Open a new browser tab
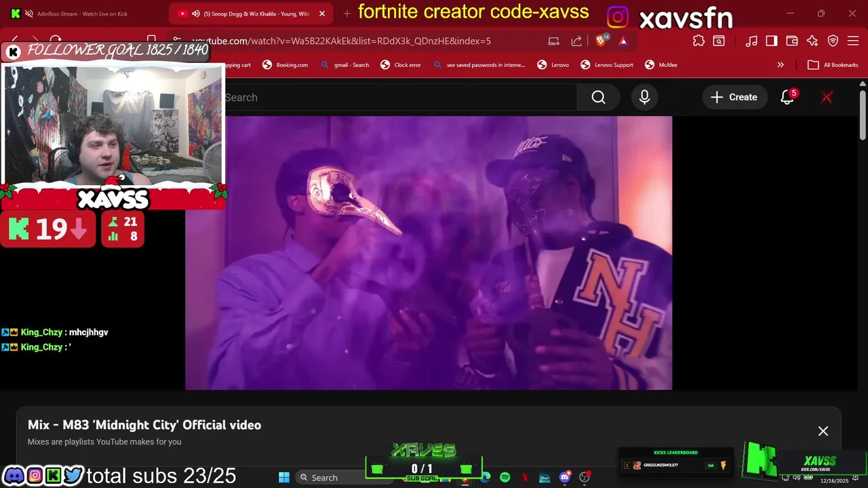The image size is (868, 488). 347,14
